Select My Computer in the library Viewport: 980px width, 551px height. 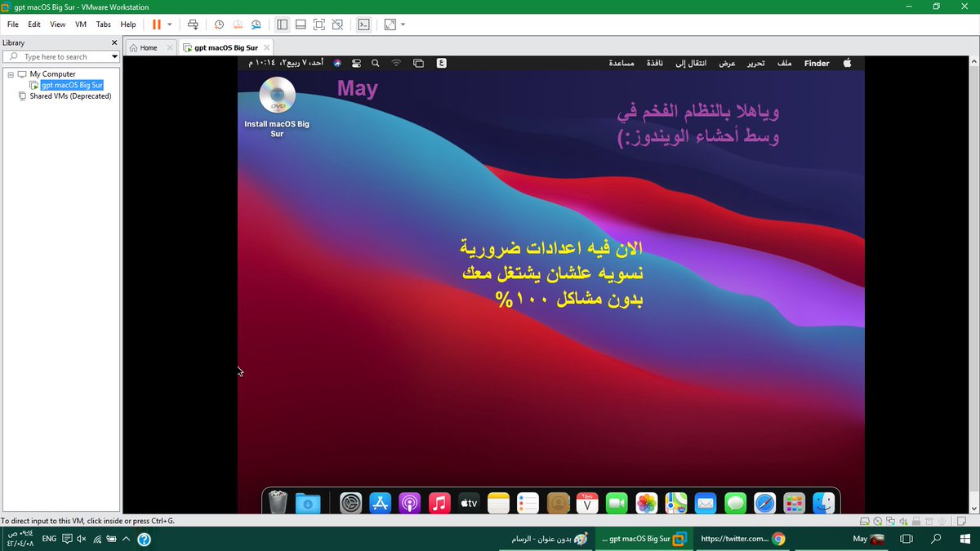(52, 73)
